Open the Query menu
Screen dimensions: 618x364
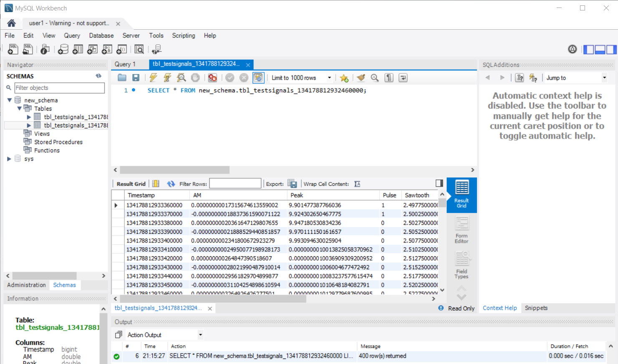72,35
